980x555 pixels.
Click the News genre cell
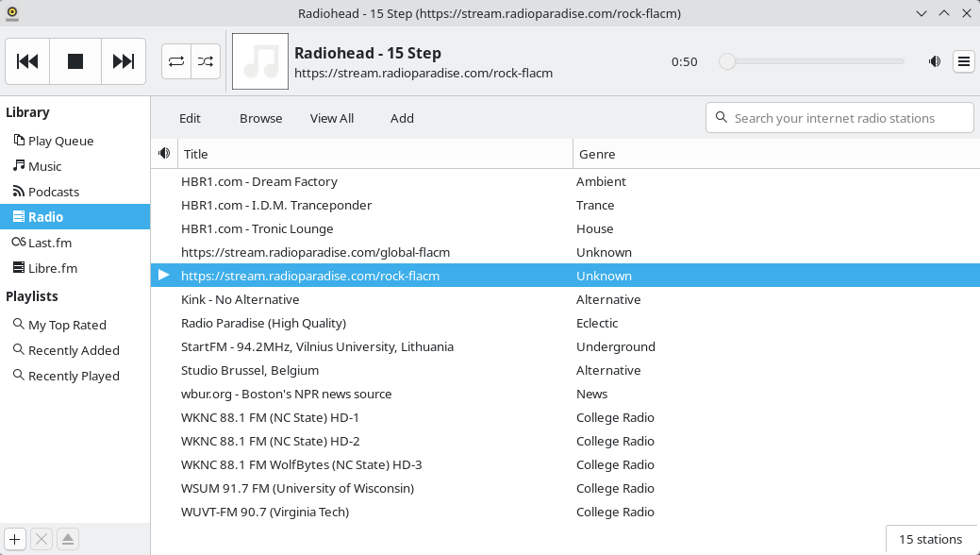592,395
